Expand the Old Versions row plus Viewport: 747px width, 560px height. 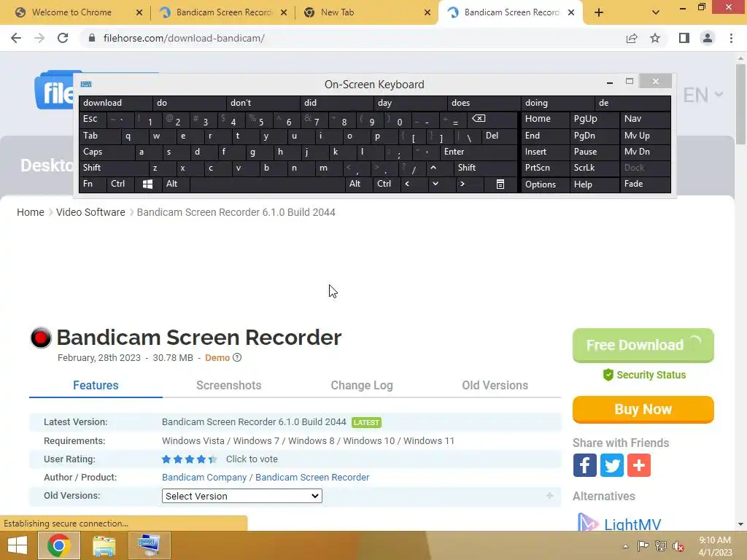(x=550, y=496)
